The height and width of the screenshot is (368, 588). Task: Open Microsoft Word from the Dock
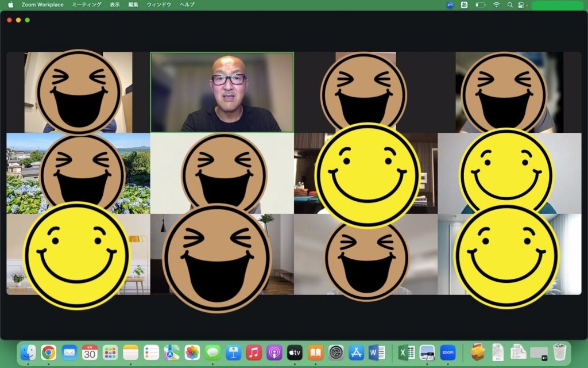[377, 352]
